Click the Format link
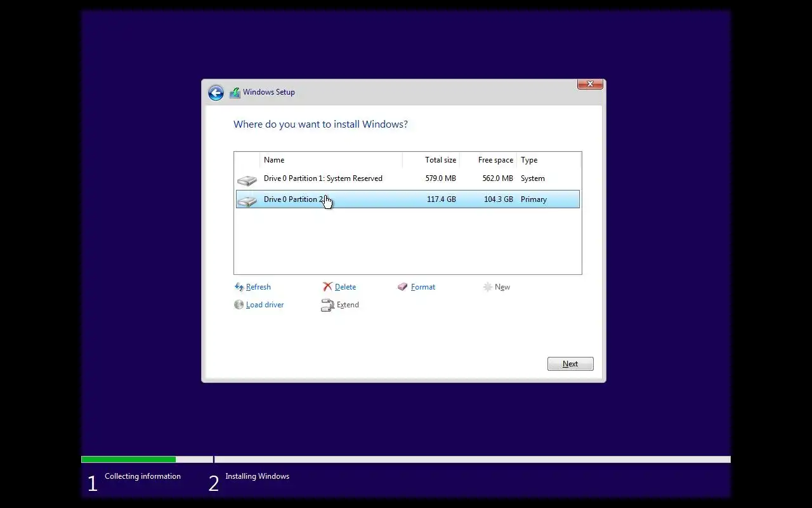Screen dimensions: 812x508 (x=423, y=287)
